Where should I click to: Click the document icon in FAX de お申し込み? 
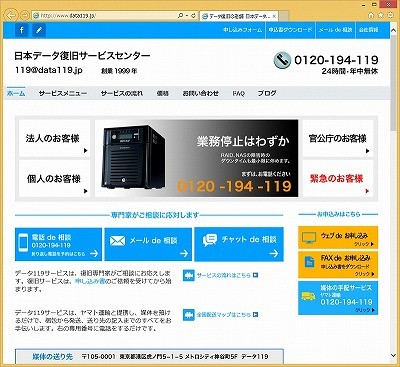309,262
